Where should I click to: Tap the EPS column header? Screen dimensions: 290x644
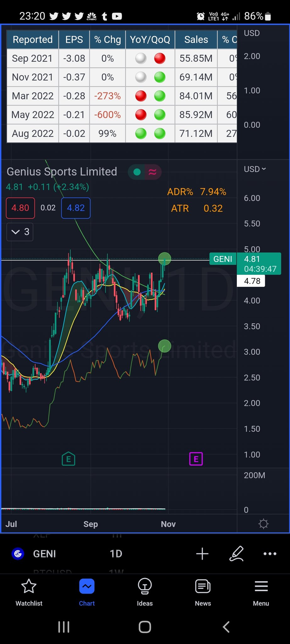[x=74, y=40]
